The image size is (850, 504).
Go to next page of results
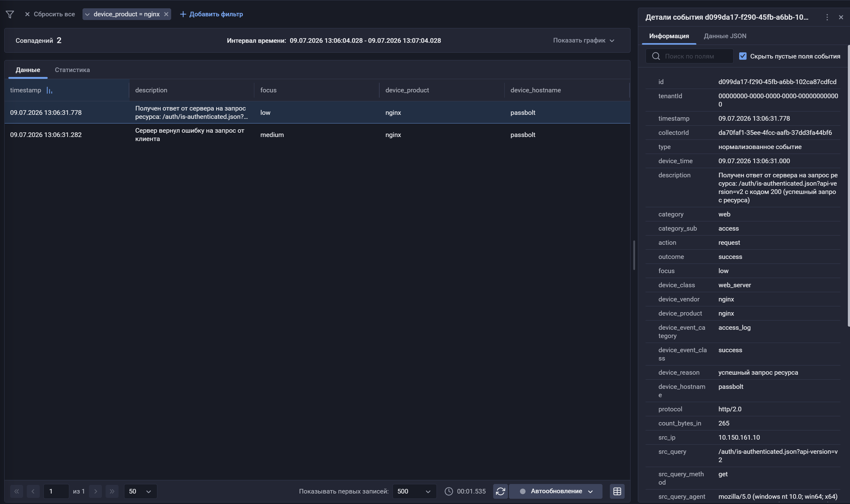coord(95,491)
